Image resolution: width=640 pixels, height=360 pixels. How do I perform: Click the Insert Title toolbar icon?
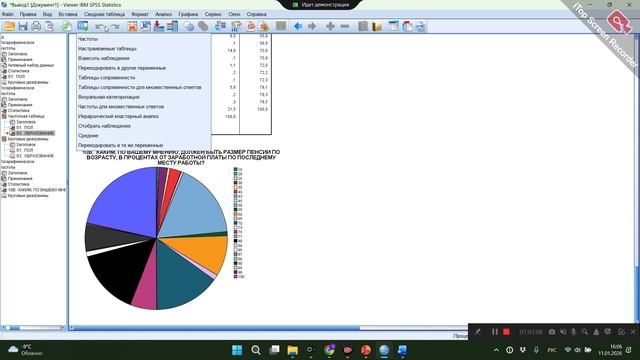407,27
